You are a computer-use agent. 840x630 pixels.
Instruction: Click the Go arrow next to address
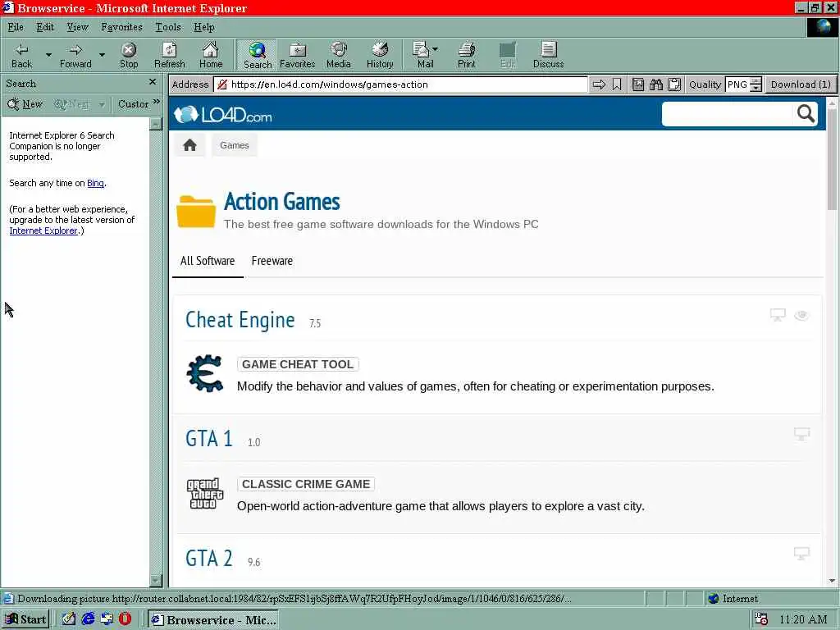tap(599, 84)
